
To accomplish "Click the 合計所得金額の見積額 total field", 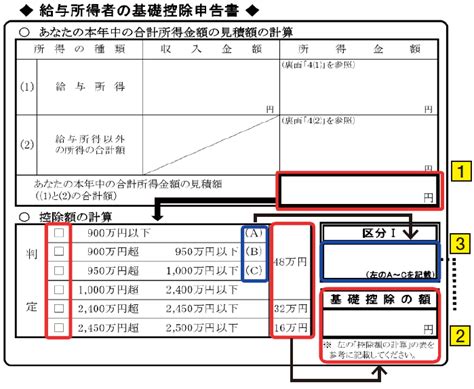I will pos(359,190).
